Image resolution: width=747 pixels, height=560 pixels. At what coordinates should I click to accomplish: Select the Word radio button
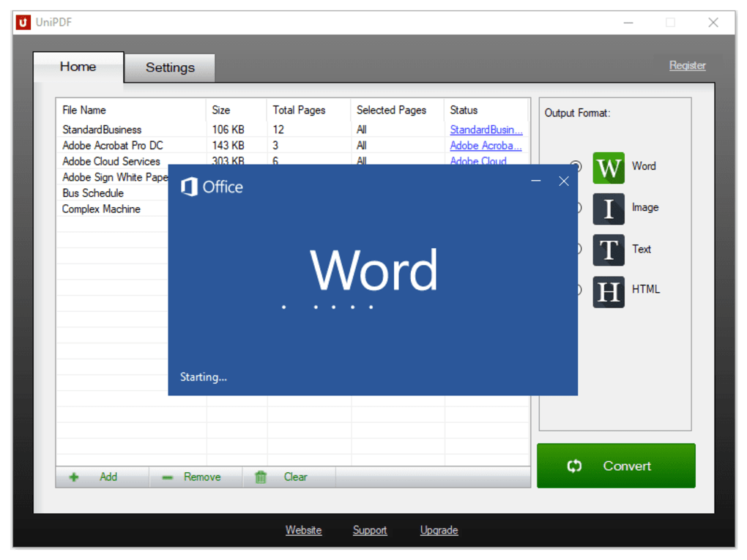tap(576, 167)
